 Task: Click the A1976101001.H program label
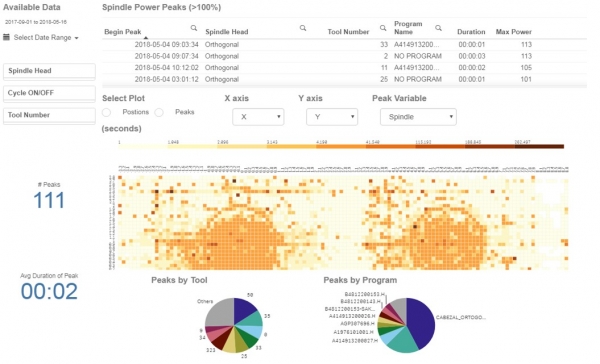click(x=353, y=332)
